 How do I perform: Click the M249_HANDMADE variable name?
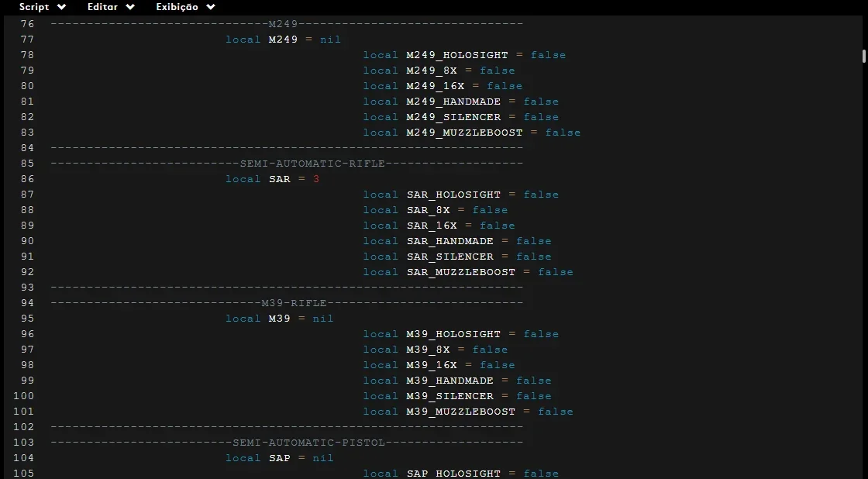coord(453,102)
